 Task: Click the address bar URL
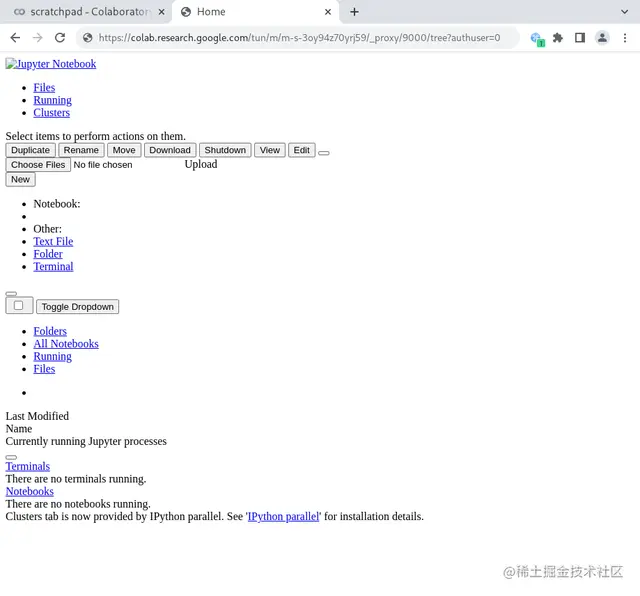299,38
